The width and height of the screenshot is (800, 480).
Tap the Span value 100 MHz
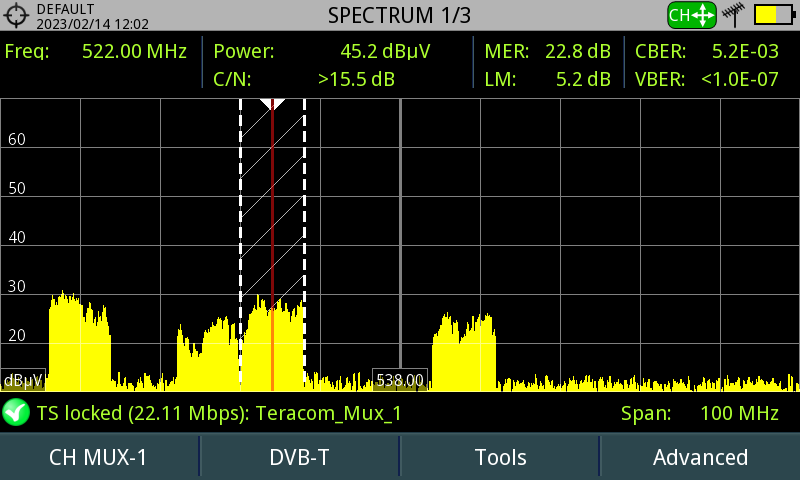tap(739, 413)
